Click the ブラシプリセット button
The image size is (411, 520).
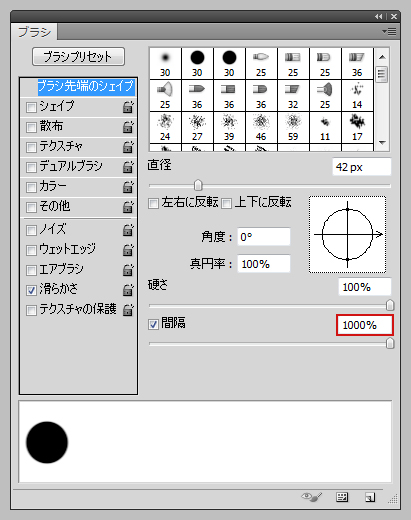78,56
